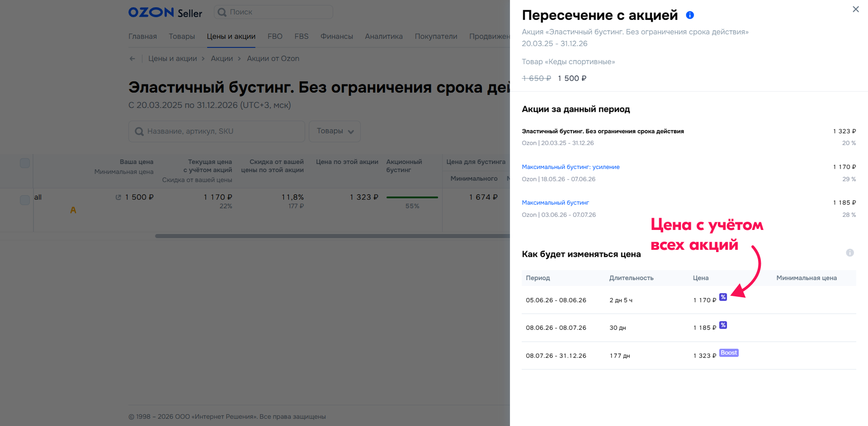The height and width of the screenshot is (426, 868).
Task: Select the 05.06.26 - 08.06.26 period cell
Action: pyautogui.click(x=556, y=300)
